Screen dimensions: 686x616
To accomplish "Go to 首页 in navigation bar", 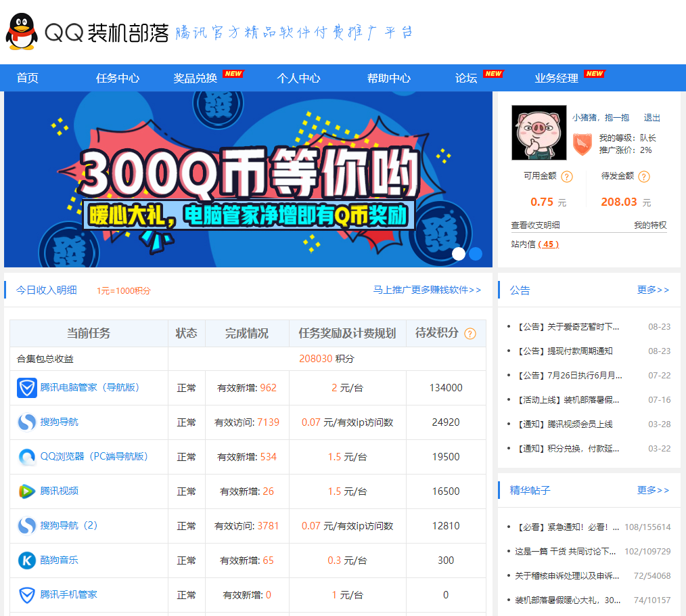I will [27, 78].
